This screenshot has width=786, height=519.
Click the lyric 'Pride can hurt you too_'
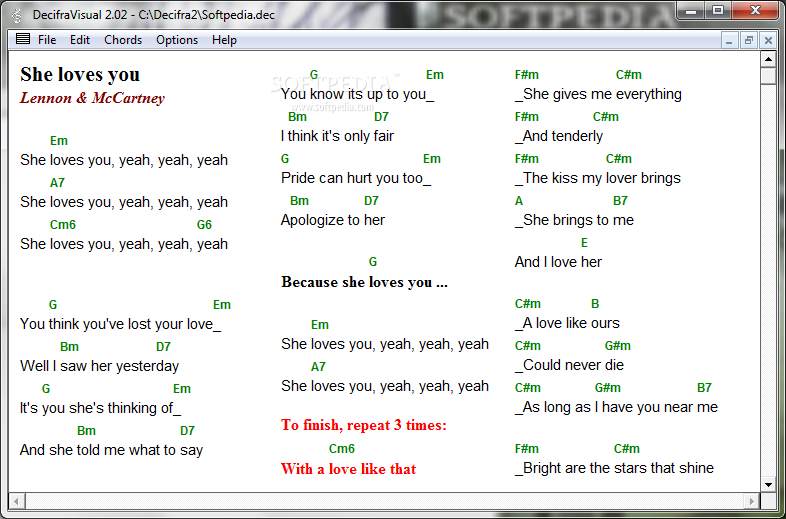point(356,178)
